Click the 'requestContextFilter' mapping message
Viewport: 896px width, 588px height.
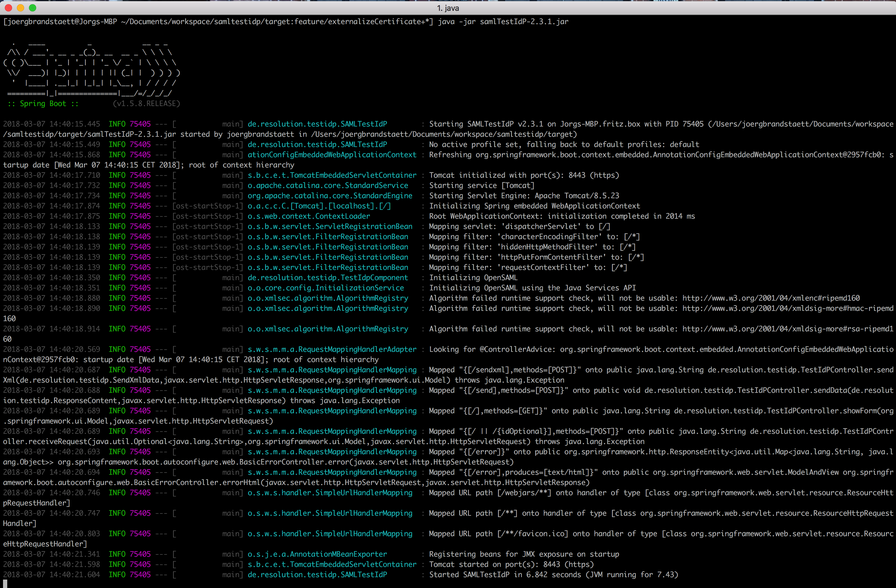(528, 267)
